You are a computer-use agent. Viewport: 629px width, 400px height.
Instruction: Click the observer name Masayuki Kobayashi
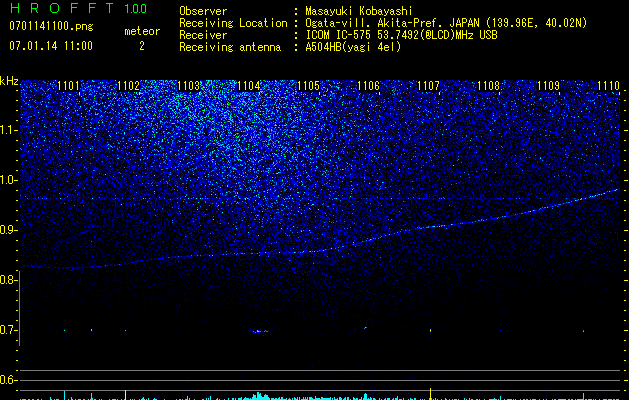click(359, 11)
